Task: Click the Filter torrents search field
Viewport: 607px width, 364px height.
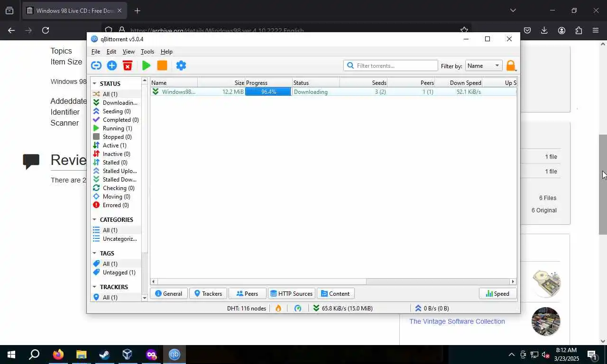Action: [x=391, y=65]
